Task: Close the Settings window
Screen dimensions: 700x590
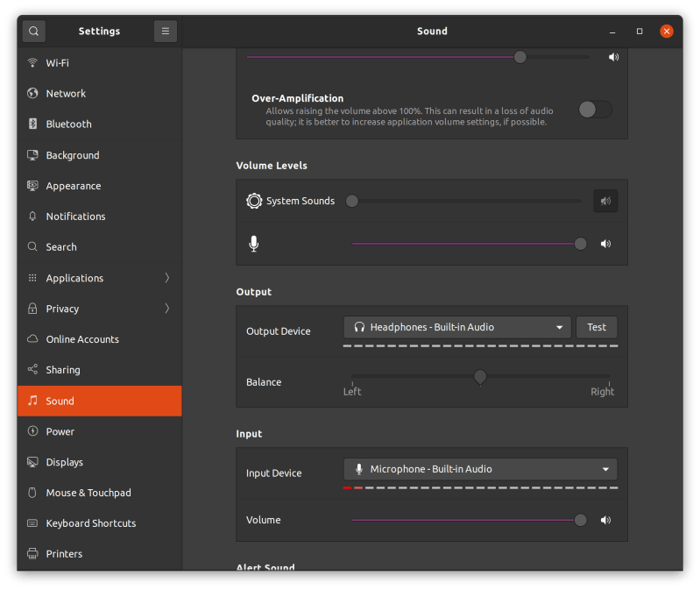Action: (x=667, y=32)
